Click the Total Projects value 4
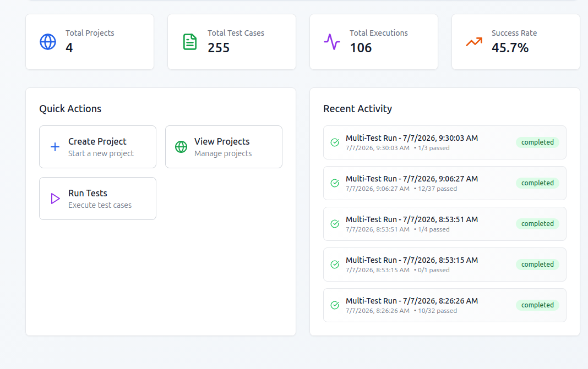 [x=69, y=48]
